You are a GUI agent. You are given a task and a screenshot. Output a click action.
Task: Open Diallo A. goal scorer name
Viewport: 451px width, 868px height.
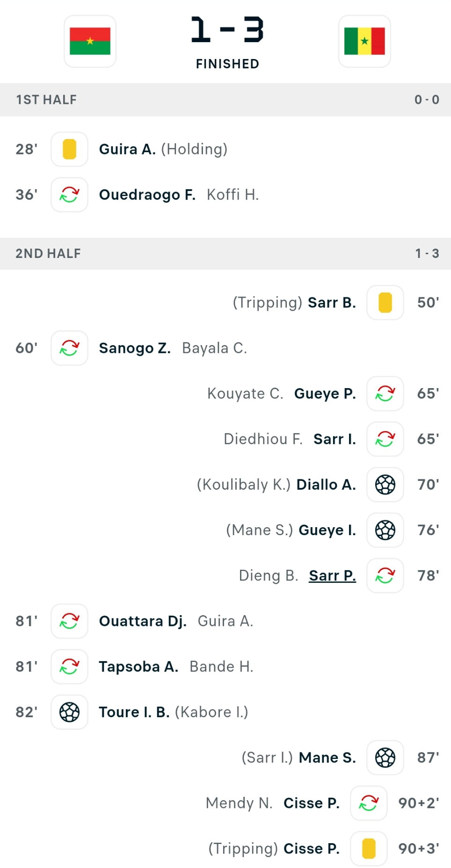[326, 485]
